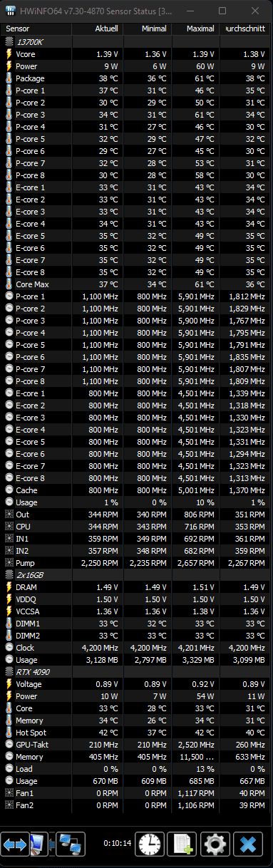Viewport: 273px width, 868px height.
Task: Select the Vcore row label
Action: [x=26, y=54]
